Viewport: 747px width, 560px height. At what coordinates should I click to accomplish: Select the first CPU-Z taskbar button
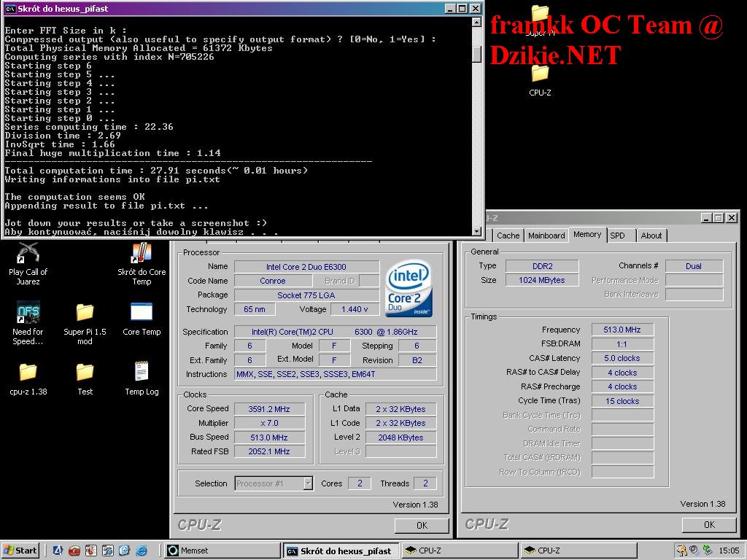[460, 551]
